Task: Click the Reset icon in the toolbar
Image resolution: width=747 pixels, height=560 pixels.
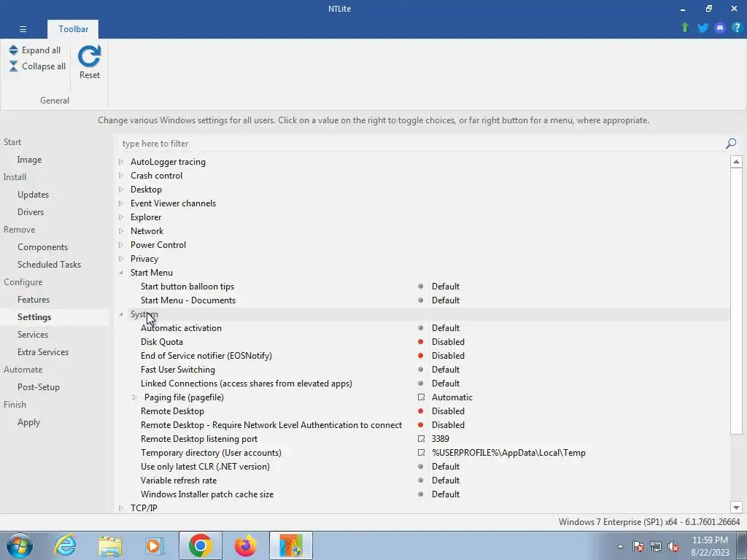Action: (89, 56)
